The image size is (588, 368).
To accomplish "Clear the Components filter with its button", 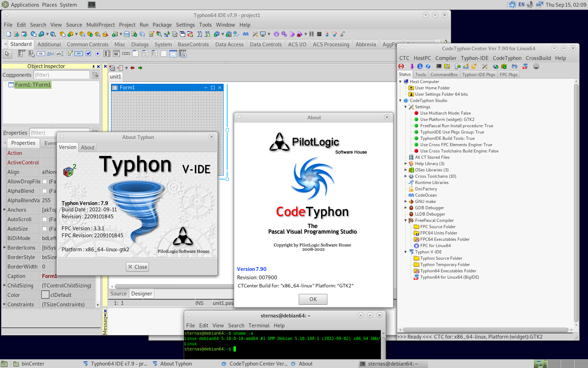I will 96,75.
